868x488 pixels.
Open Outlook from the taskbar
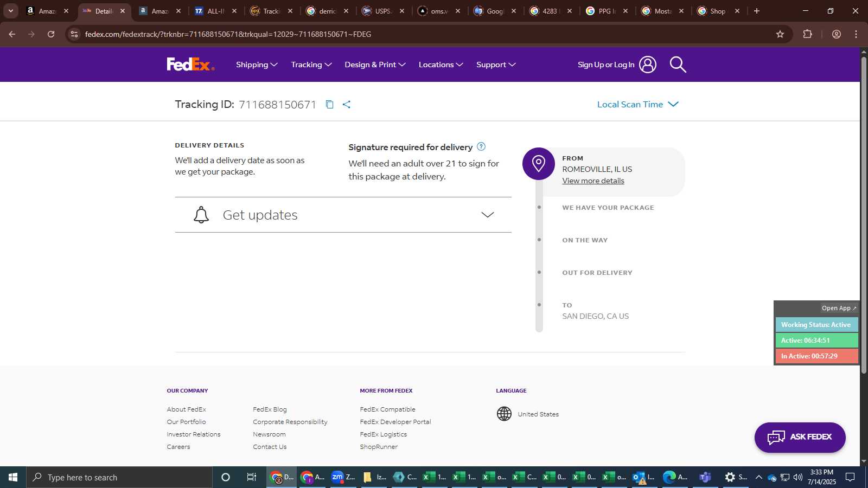click(644, 477)
